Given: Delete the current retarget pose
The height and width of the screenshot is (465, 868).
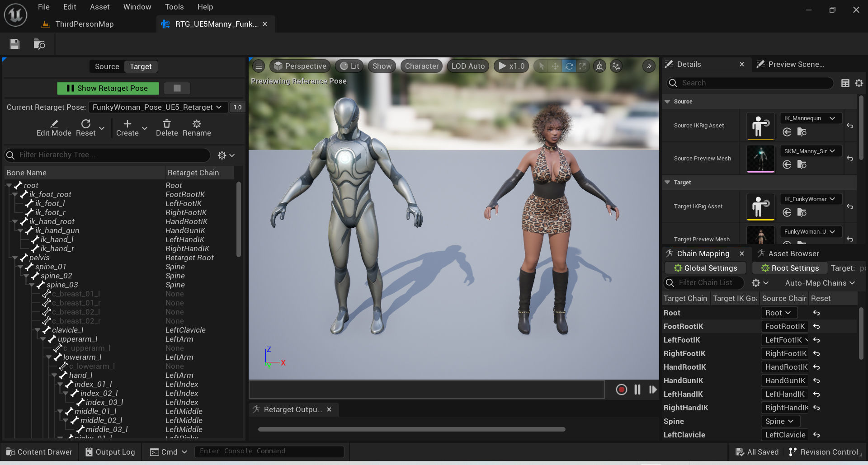Looking at the screenshot, I should [167, 128].
